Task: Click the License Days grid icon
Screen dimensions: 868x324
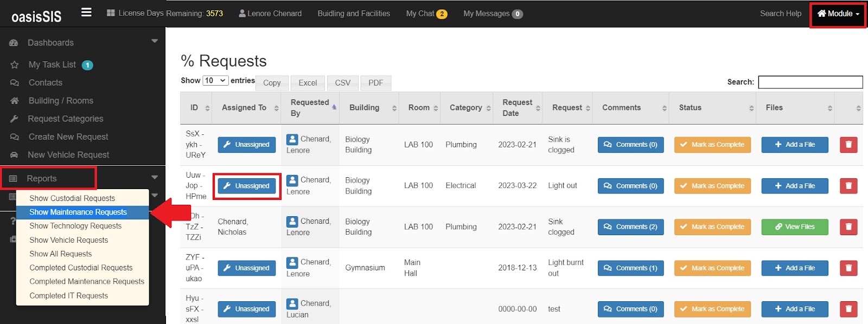Action: [111, 13]
